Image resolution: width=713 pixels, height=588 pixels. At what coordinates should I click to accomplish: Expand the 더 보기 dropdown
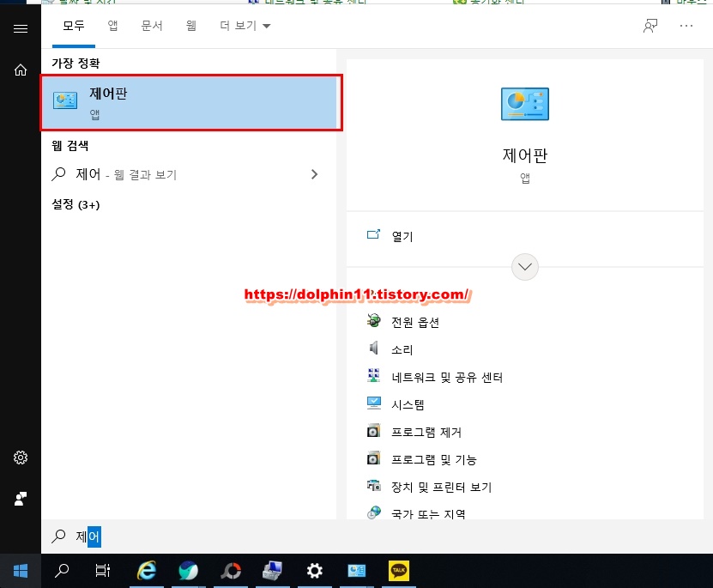point(245,26)
